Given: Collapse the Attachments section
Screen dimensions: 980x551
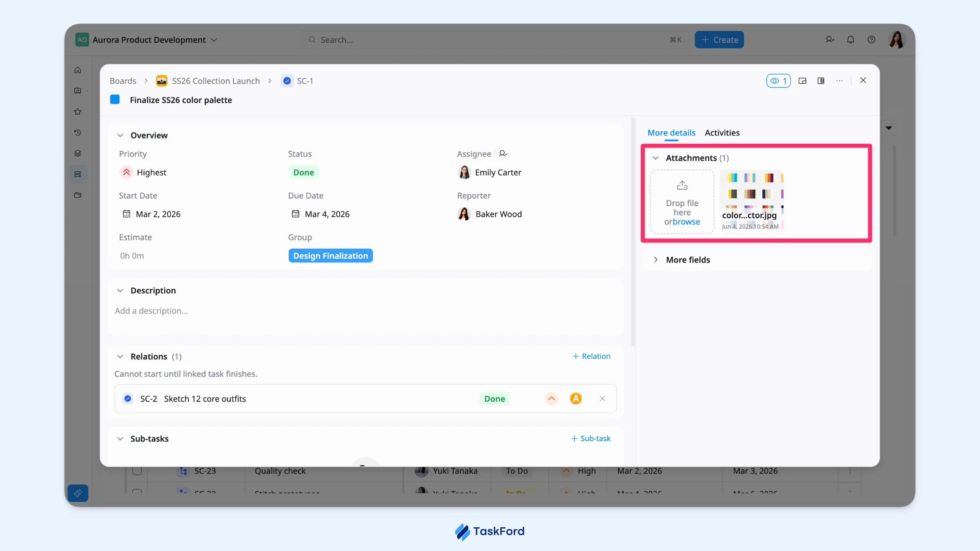Looking at the screenshot, I should 656,158.
